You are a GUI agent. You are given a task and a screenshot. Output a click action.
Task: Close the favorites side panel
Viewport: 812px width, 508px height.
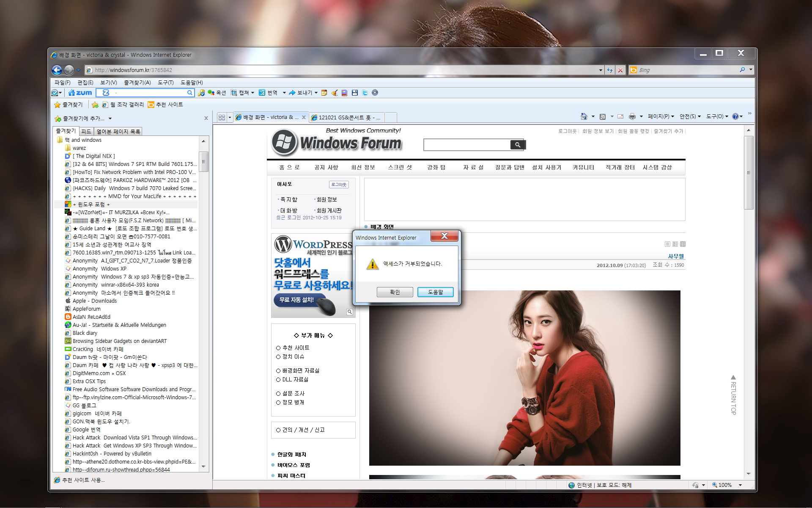pos(206,118)
